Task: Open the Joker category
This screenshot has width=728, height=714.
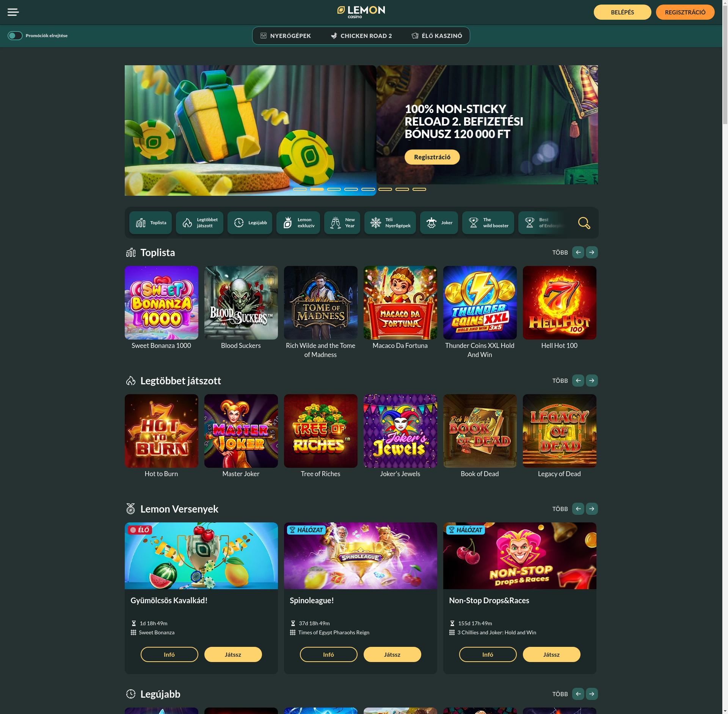Action: coord(439,223)
